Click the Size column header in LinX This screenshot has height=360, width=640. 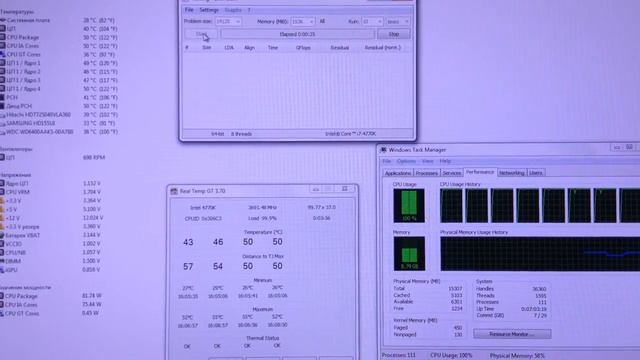[x=207, y=48]
